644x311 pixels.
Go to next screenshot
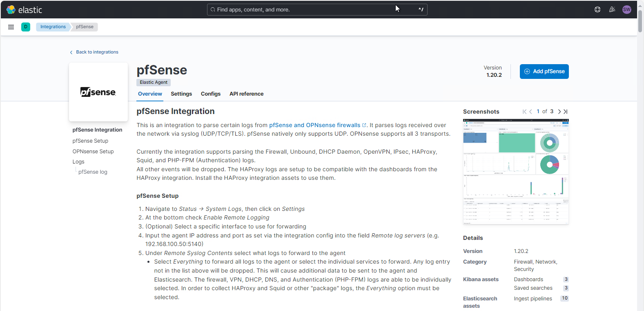(559, 112)
